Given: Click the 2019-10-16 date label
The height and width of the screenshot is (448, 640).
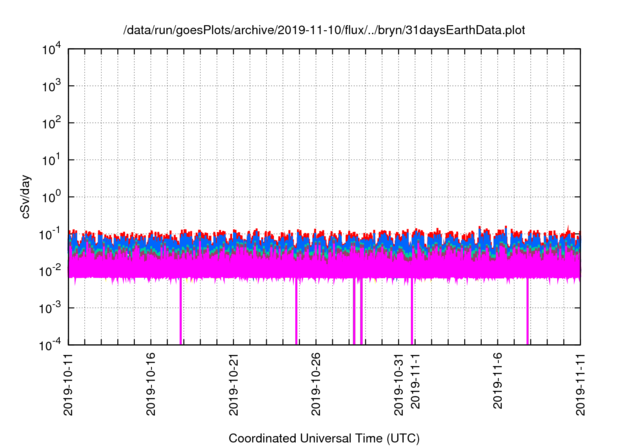Looking at the screenshot, I should [x=151, y=384].
